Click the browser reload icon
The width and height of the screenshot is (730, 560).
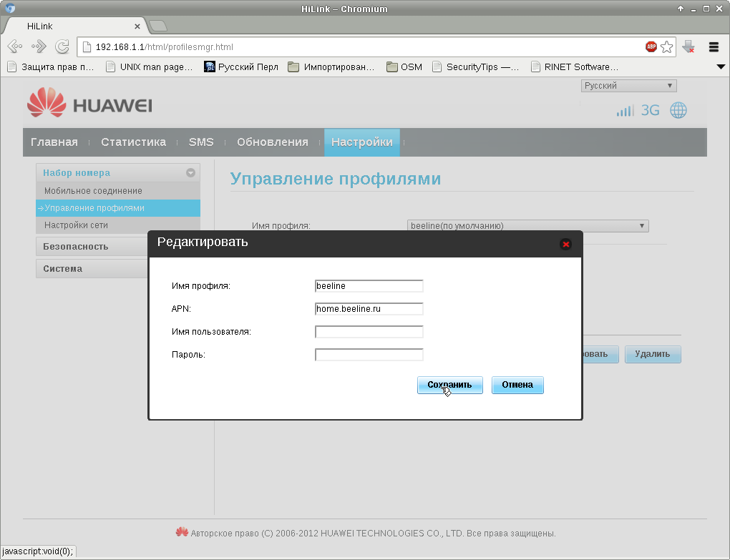(62, 46)
